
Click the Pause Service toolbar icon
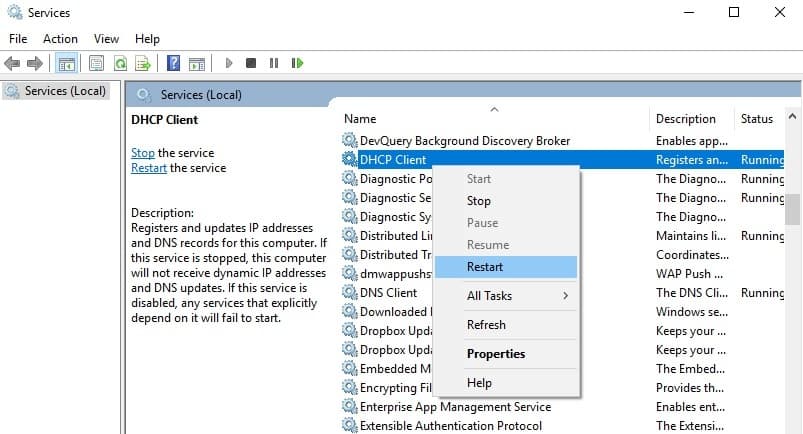[x=274, y=63]
